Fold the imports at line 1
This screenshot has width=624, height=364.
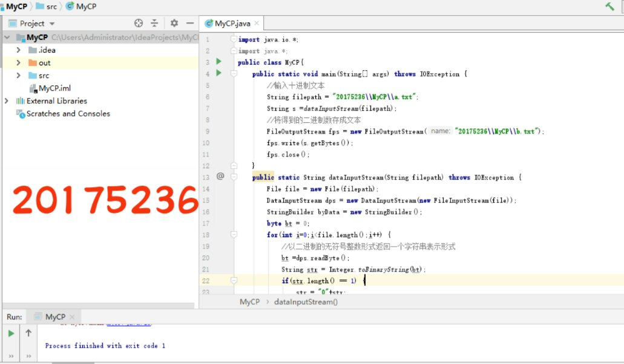click(234, 39)
